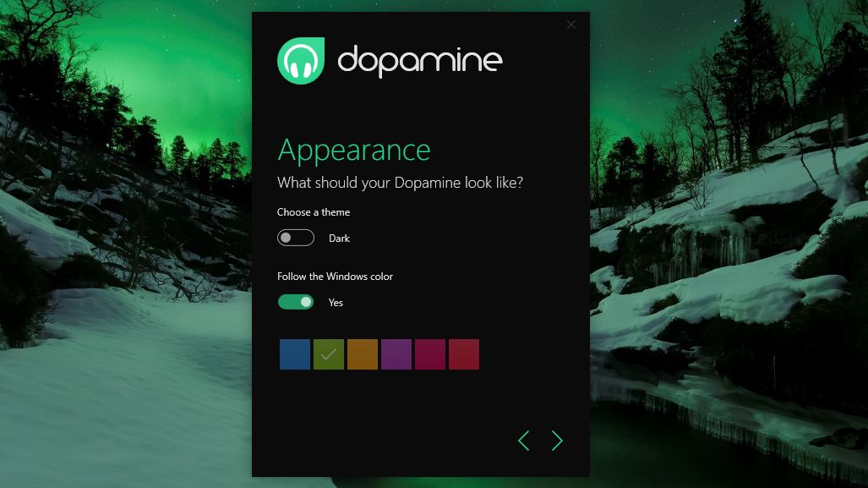Click the Dopamine headphones logo
Viewport: 868px width, 488px height.
pos(300,60)
